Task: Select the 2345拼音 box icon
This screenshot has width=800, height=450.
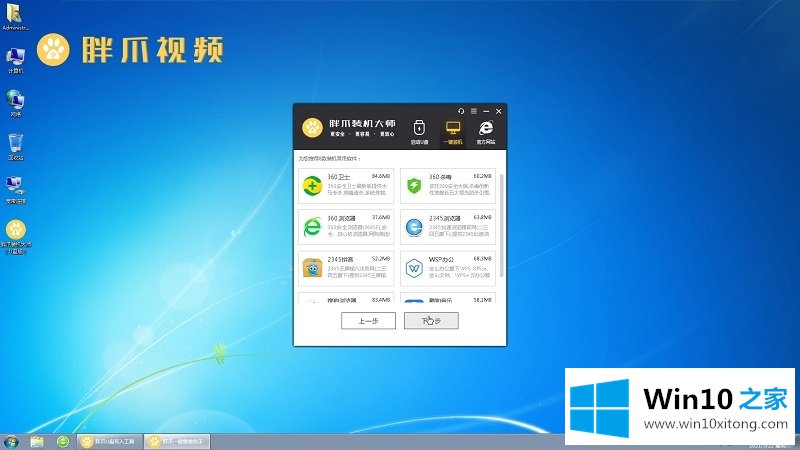Action: [312, 268]
